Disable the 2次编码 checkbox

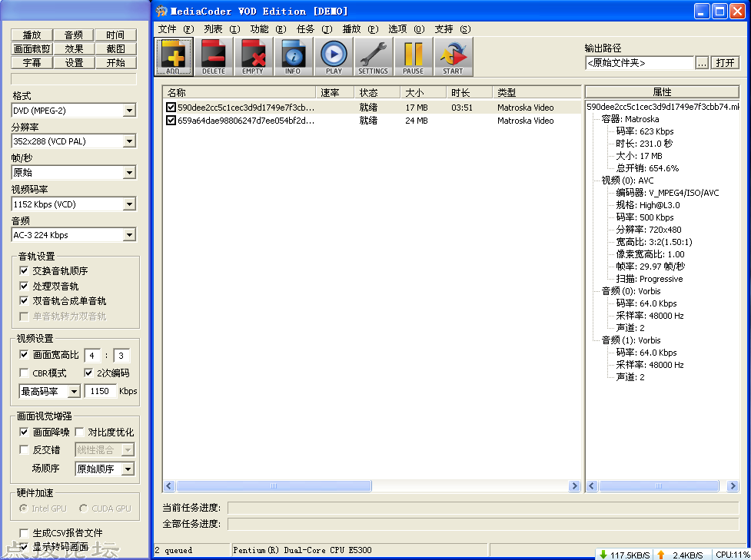(89, 373)
